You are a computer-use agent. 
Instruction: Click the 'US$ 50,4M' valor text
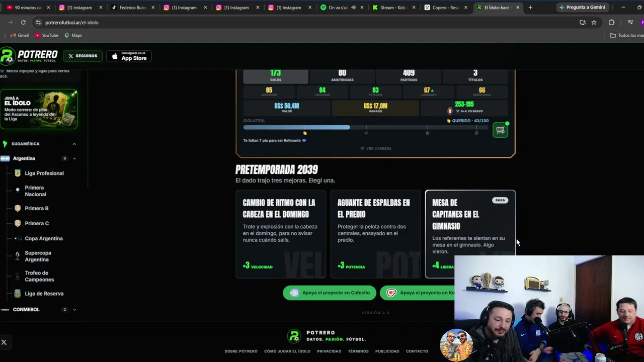(x=287, y=106)
